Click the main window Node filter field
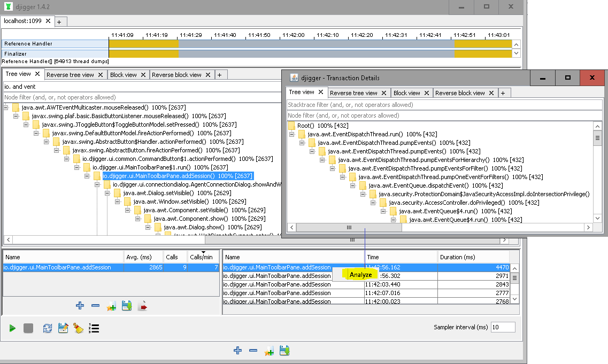This screenshot has width=608, height=364. click(x=142, y=97)
